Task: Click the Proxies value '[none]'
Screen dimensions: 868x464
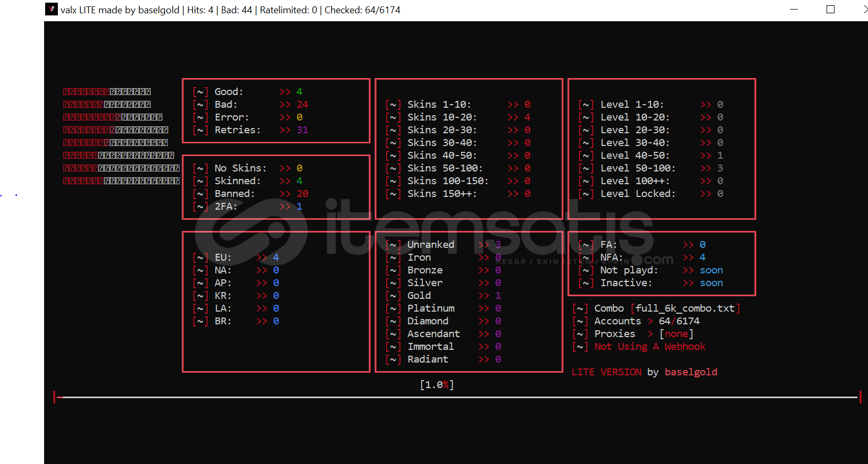Action: [676, 334]
